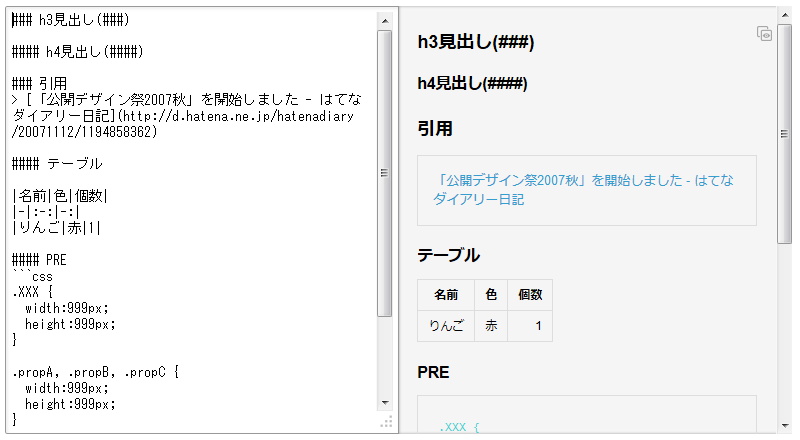Click the '名前' table header cell
Screen dimensions: 800x440
point(446,295)
